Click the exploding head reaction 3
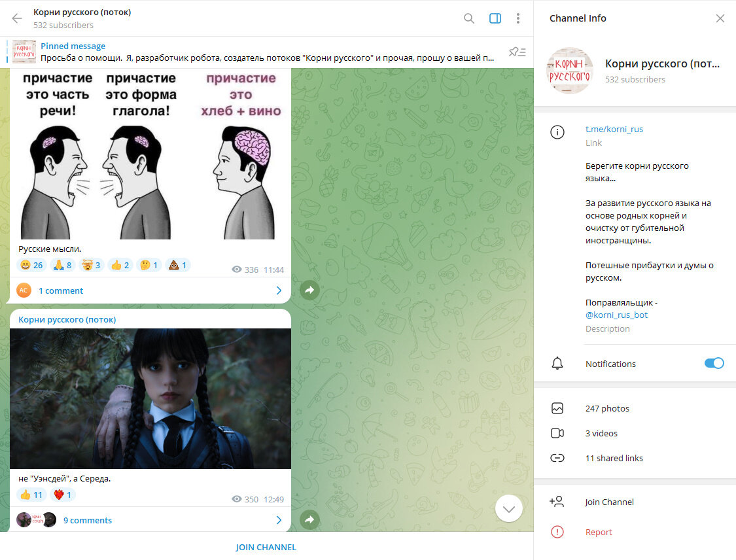Image resolution: width=736 pixels, height=560 pixels. tap(91, 265)
